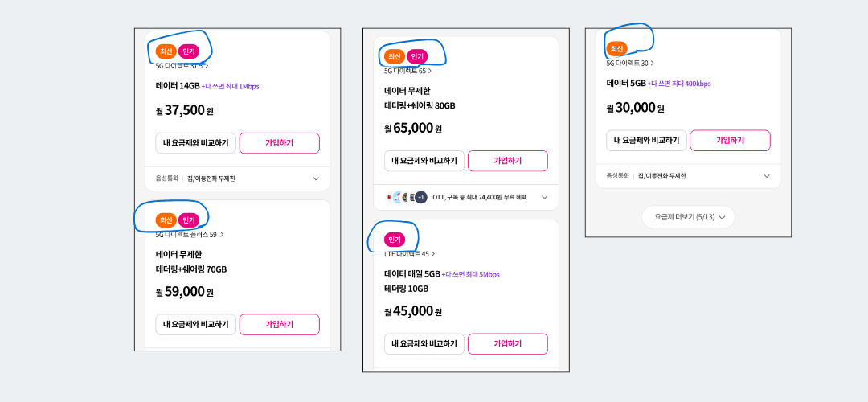This screenshot has height=402, width=868.
Task: Click the 인기 badge on the 59,000원 plan
Action: (x=189, y=220)
